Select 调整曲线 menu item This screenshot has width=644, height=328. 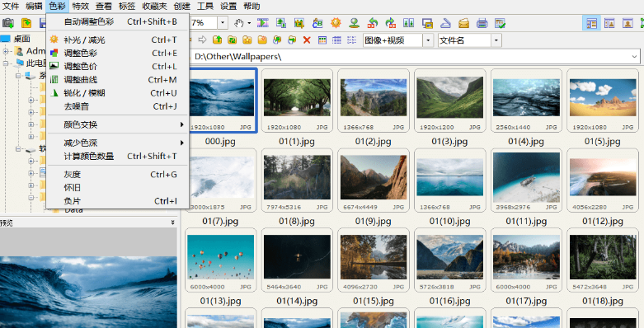click(x=118, y=80)
